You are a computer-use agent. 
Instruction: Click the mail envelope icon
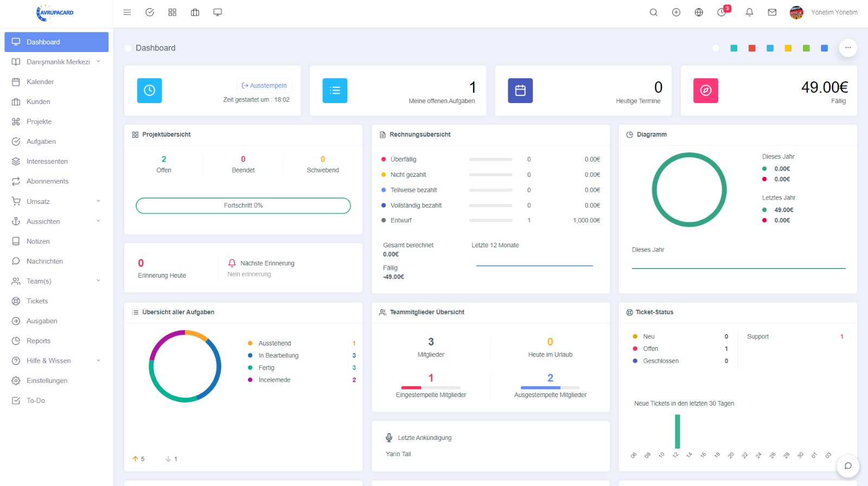point(772,12)
